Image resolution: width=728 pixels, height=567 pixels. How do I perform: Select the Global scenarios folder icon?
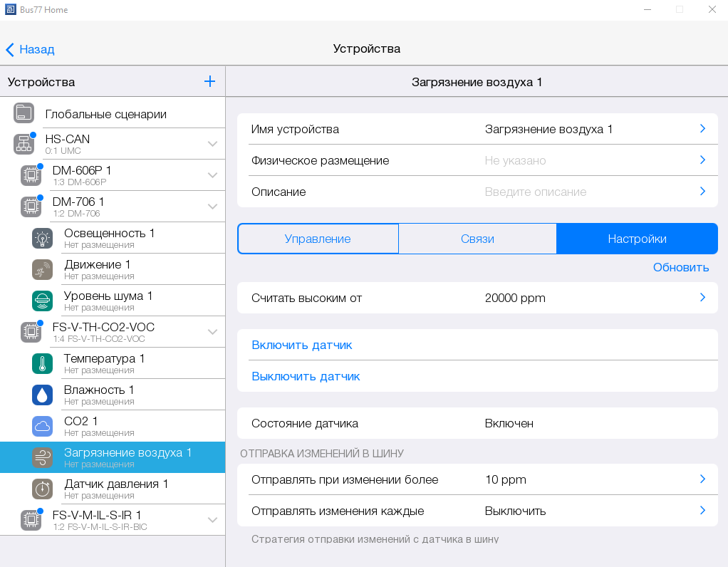click(x=24, y=113)
